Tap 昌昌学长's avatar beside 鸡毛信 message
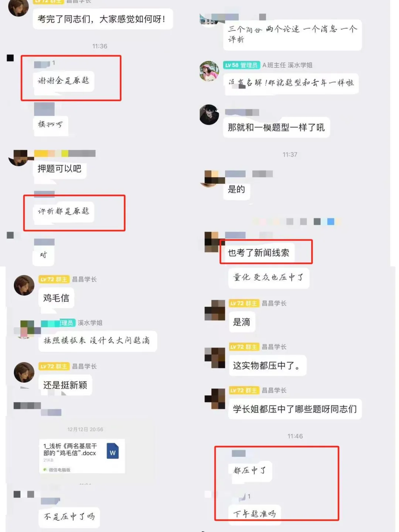The height and width of the screenshot is (532, 399). click(24, 285)
